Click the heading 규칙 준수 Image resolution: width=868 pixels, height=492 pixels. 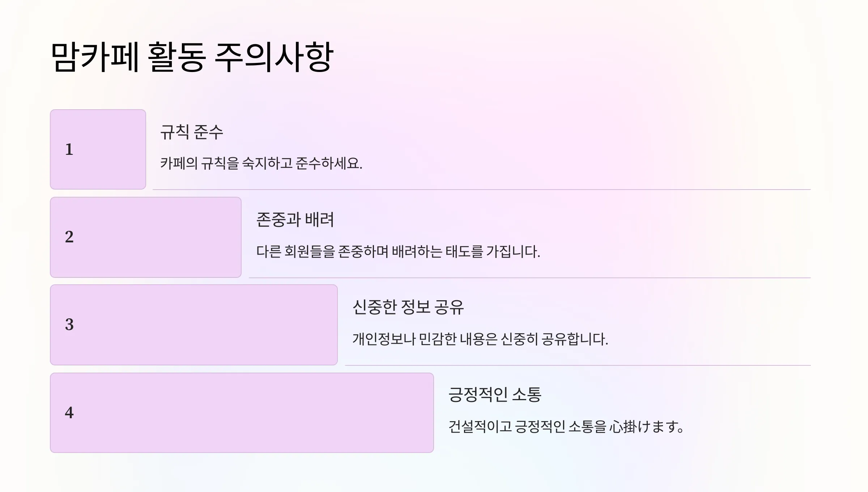pos(192,132)
